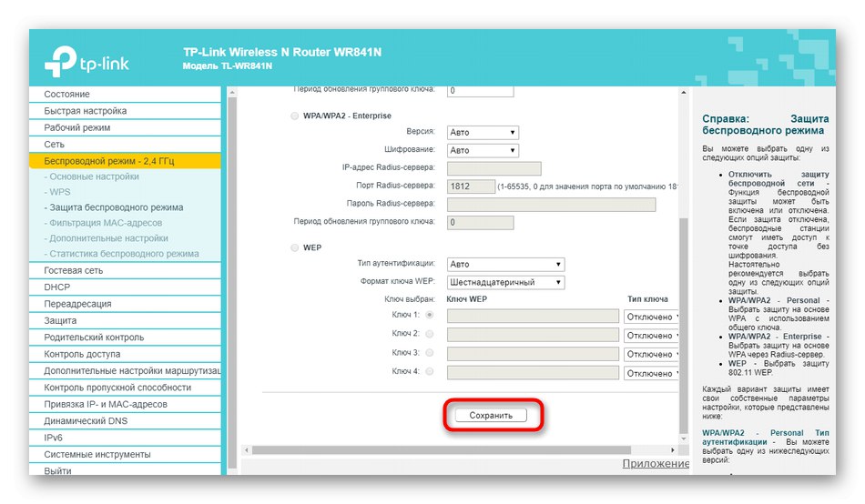Open Переадресация menu item

tap(125, 304)
